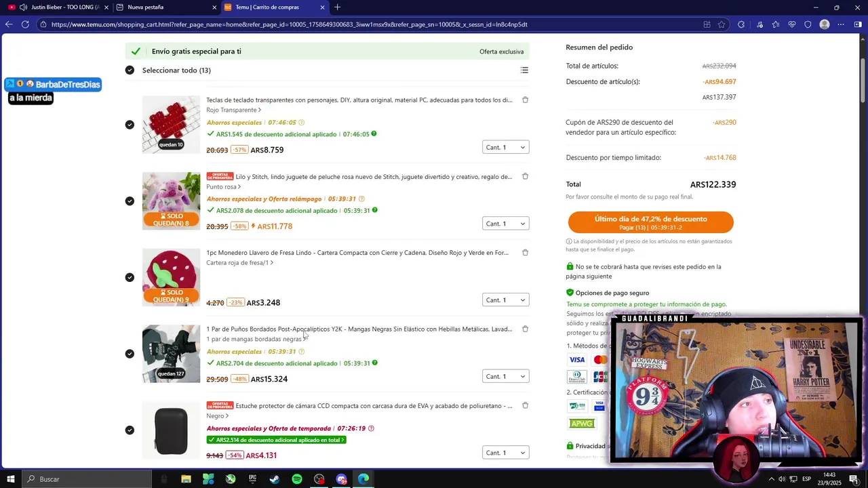
Task: Toggle the browser sidebar icon
Action: [x=858, y=24]
